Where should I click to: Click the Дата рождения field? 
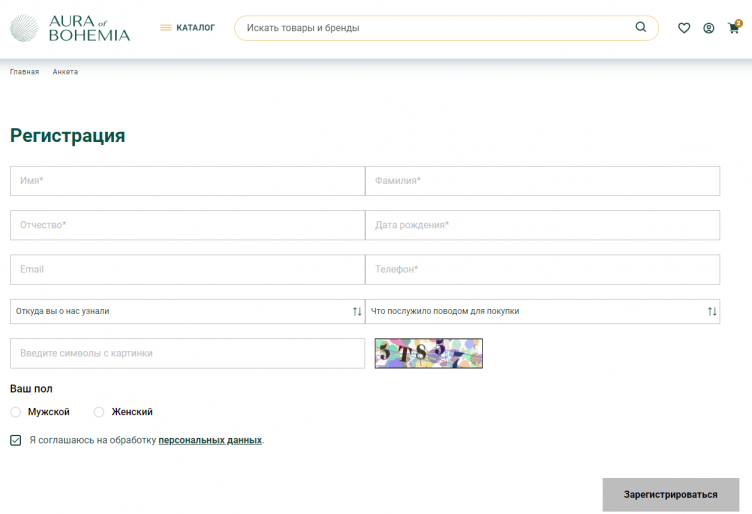coord(542,225)
